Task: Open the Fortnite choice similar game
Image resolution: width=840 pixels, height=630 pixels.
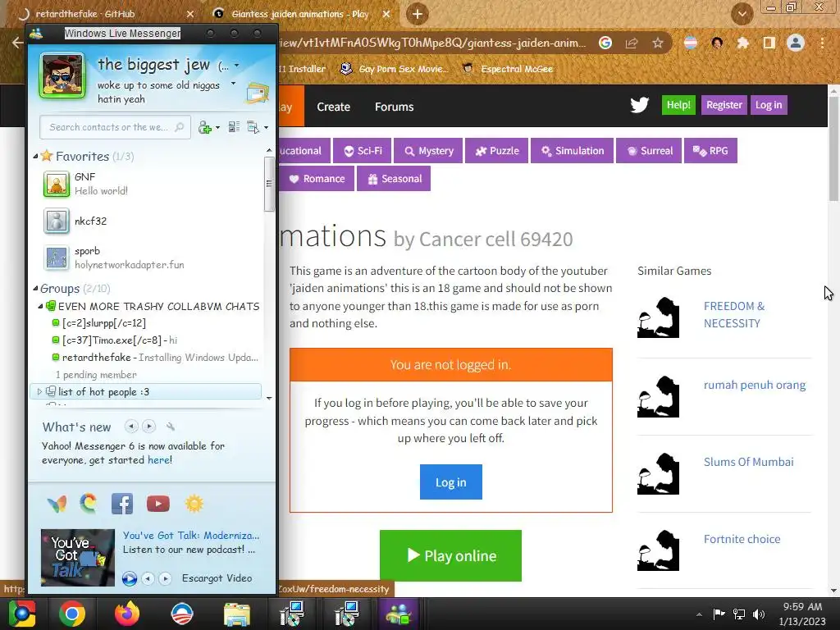Action: click(742, 539)
